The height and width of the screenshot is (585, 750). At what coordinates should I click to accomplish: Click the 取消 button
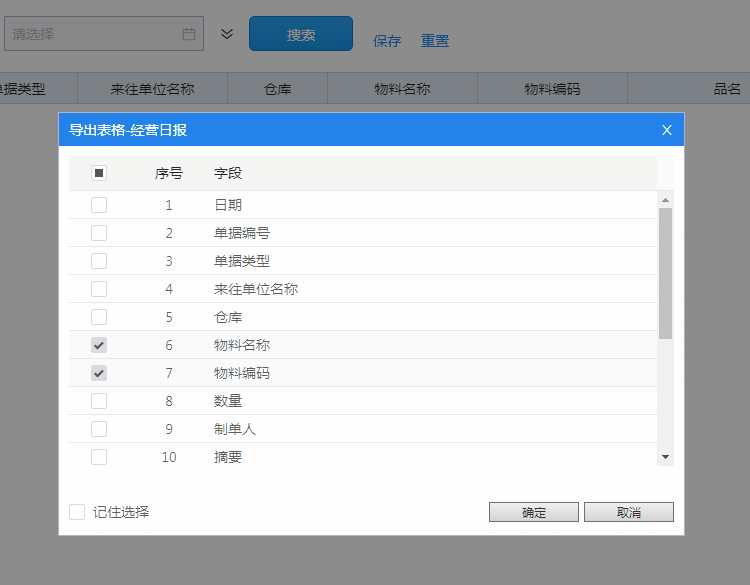pos(629,512)
